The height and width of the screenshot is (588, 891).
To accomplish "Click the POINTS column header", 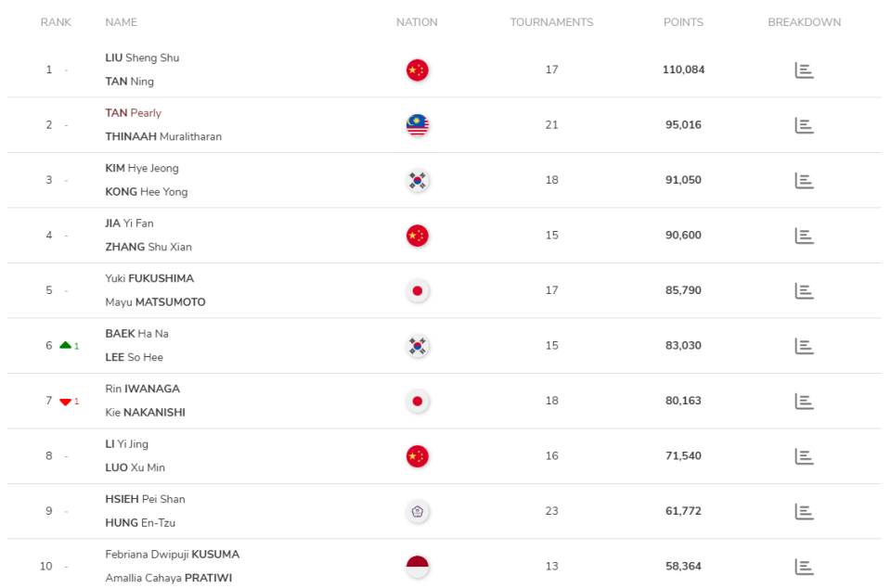I will [x=683, y=22].
